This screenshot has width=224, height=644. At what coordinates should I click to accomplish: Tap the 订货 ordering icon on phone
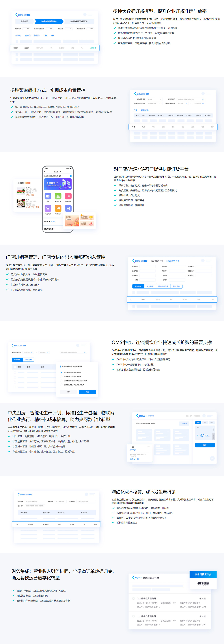coord(48,196)
